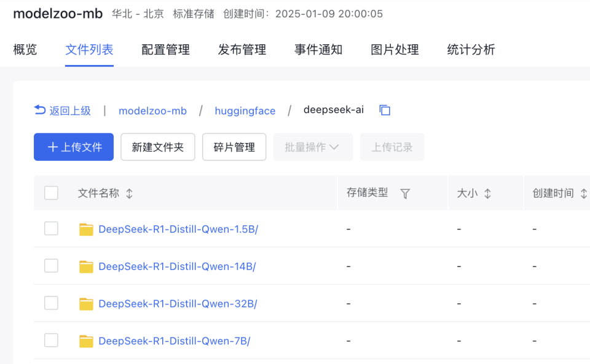Click the DeepSeek-R1-Distill-Qwen-32B folder icon
The width and height of the screenshot is (590, 364).
(86, 304)
